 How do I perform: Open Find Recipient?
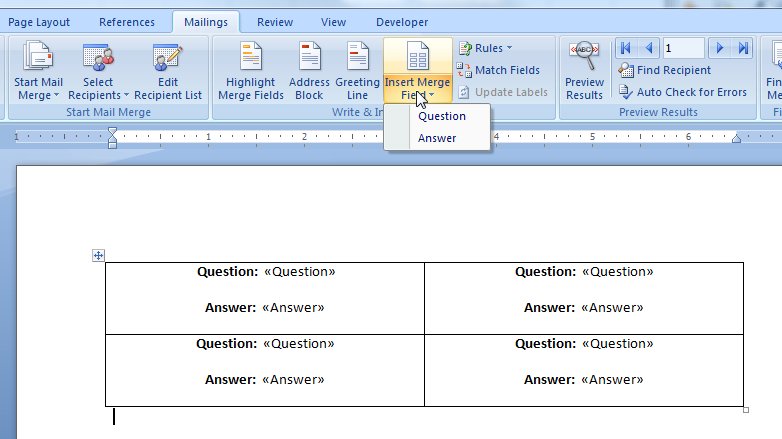665,70
